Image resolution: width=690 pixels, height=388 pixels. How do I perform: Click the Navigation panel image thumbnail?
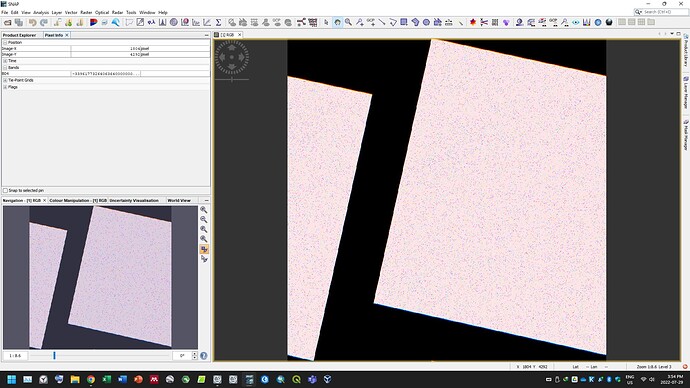(x=100, y=277)
